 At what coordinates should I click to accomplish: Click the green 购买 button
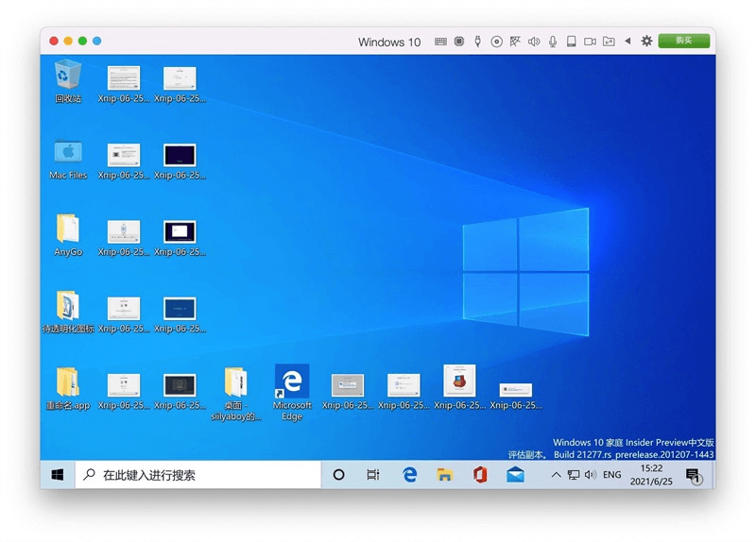pyautogui.click(x=683, y=41)
